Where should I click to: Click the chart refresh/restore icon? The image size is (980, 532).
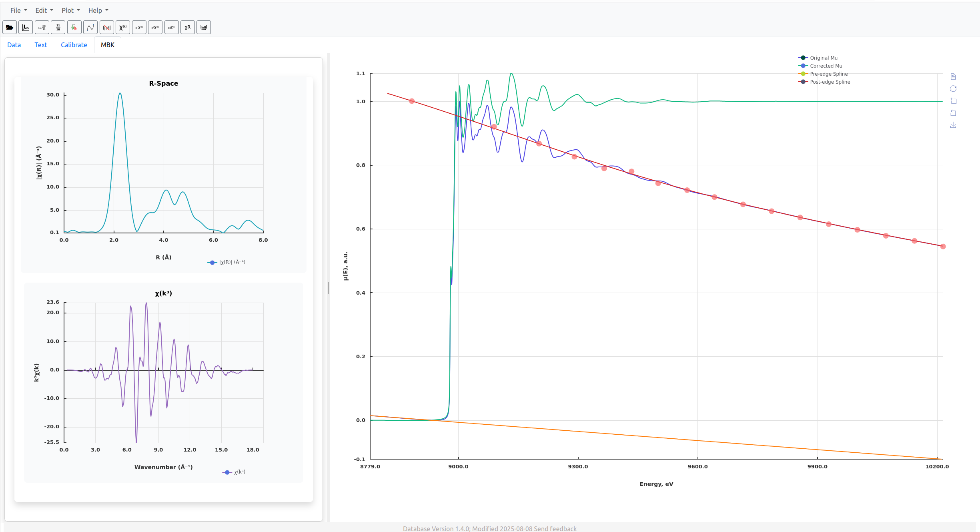point(953,89)
